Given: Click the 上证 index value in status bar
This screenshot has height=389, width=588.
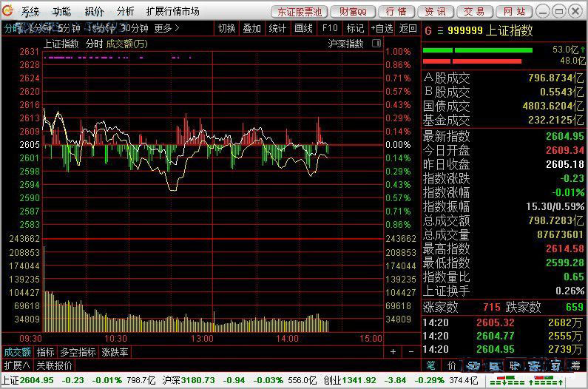Looking at the screenshot, I should click(x=37, y=380).
